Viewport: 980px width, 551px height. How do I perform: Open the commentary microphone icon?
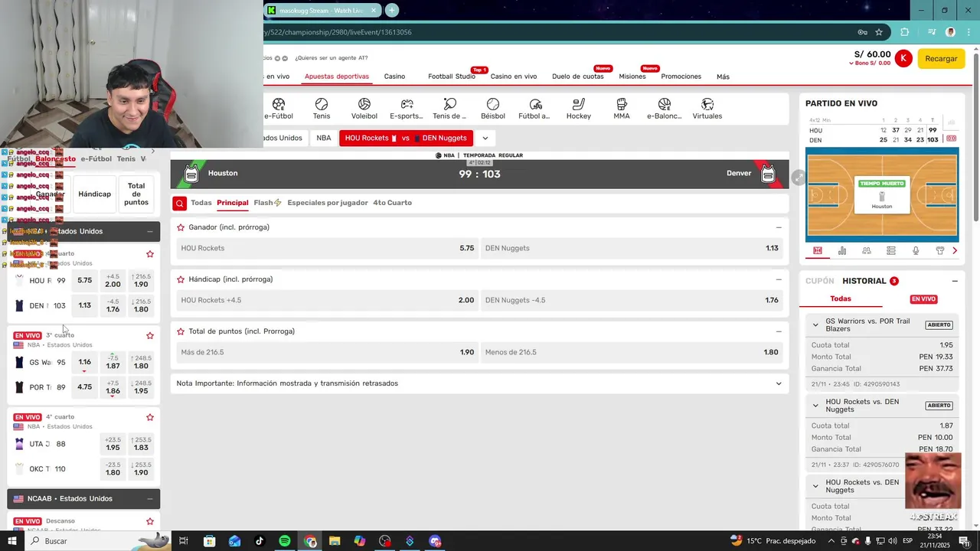(916, 250)
